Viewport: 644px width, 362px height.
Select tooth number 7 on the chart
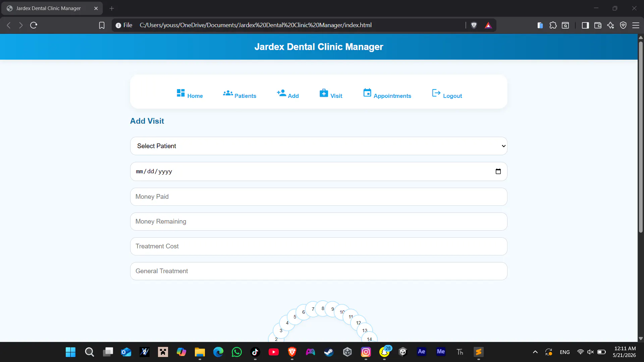pyautogui.click(x=313, y=309)
